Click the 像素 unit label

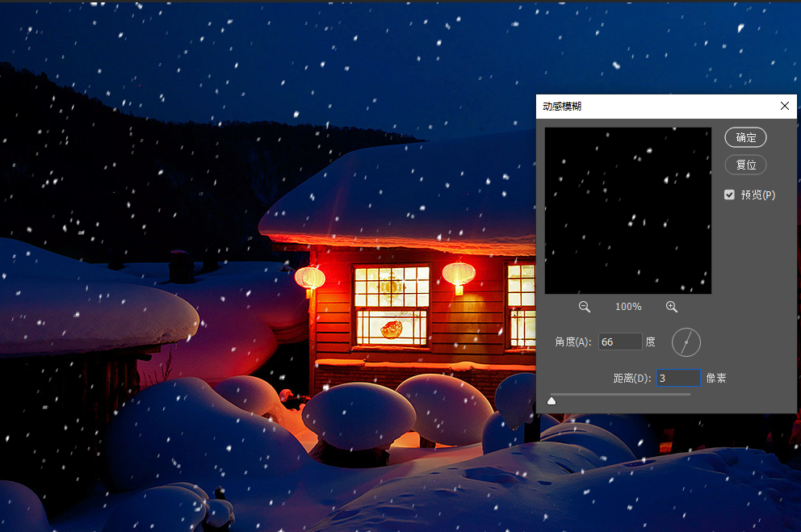(716, 378)
